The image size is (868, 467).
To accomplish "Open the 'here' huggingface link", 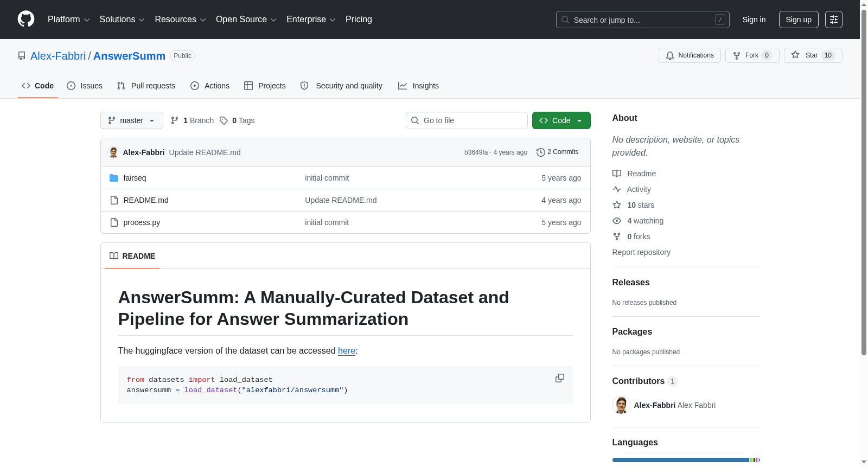I will click(347, 351).
